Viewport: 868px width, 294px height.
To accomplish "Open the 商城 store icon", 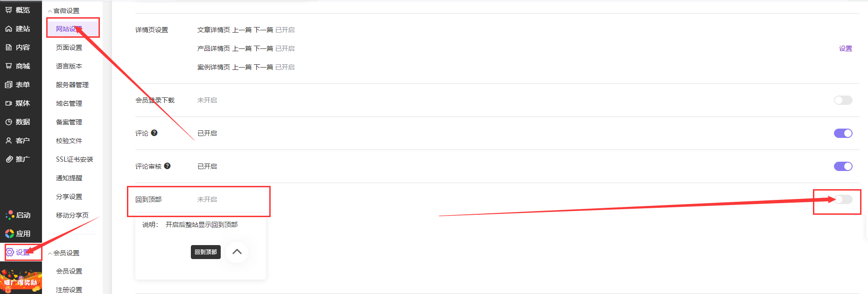I will (x=9, y=66).
